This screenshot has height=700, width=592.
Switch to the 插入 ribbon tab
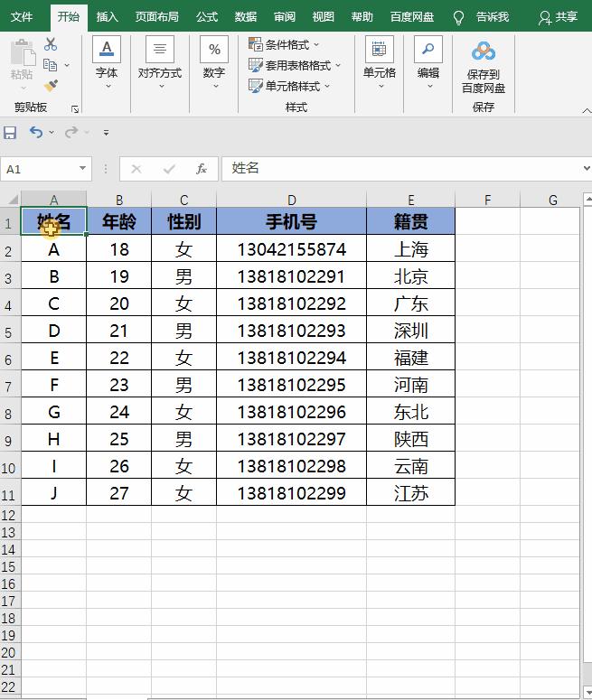point(108,17)
